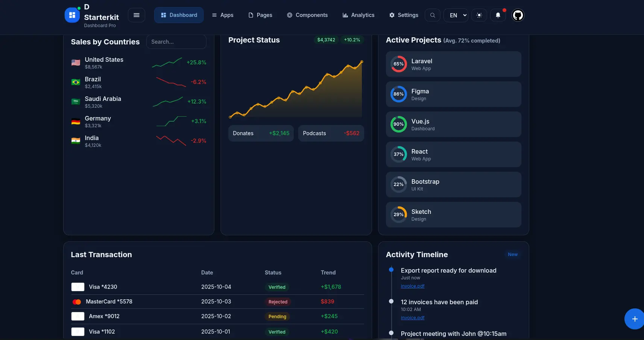Open invoice.pdf link under Export report

click(413, 286)
